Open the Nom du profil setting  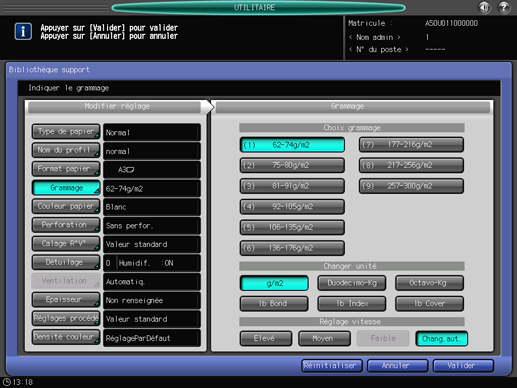click(66, 150)
